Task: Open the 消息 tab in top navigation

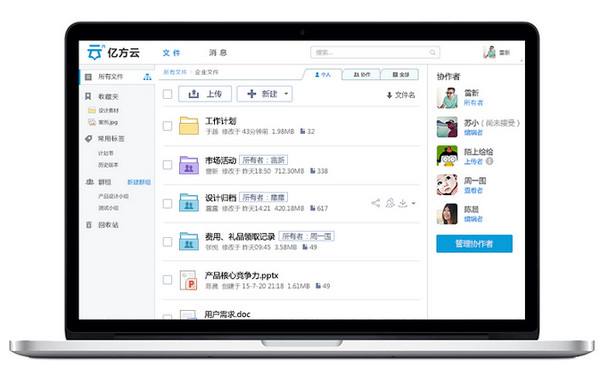Action: click(x=218, y=53)
